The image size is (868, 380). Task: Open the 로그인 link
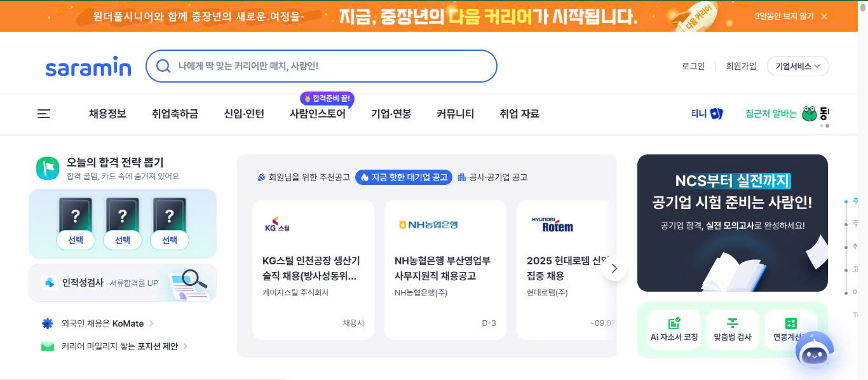click(x=693, y=66)
